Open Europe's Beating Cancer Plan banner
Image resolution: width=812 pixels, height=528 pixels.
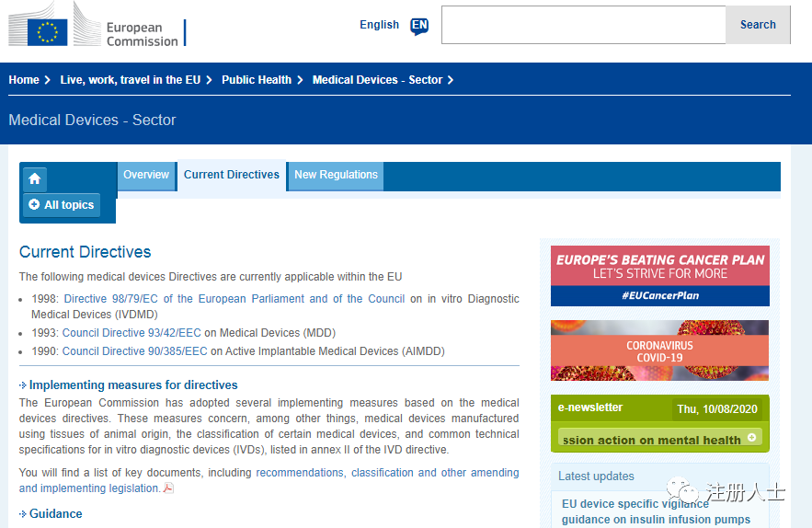pos(659,276)
